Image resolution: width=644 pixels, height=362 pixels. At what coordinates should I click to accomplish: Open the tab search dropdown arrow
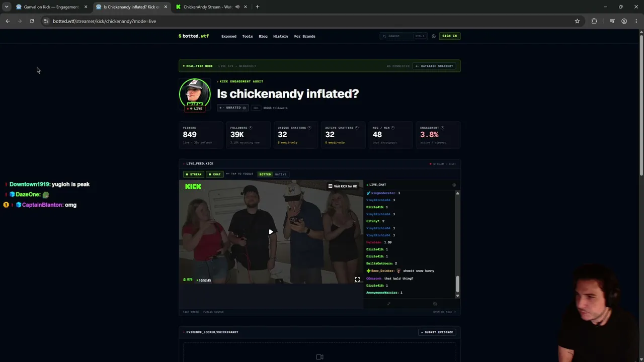pyautogui.click(x=7, y=7)
